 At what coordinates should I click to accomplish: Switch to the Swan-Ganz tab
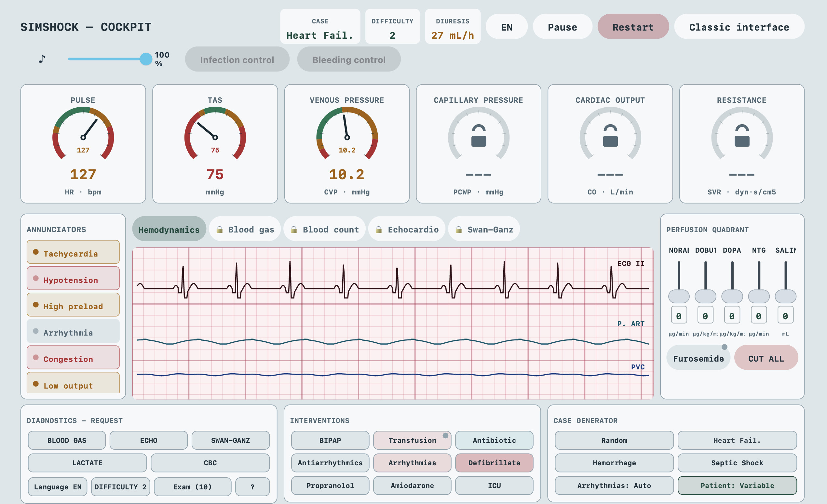click(x=484, y=229)
